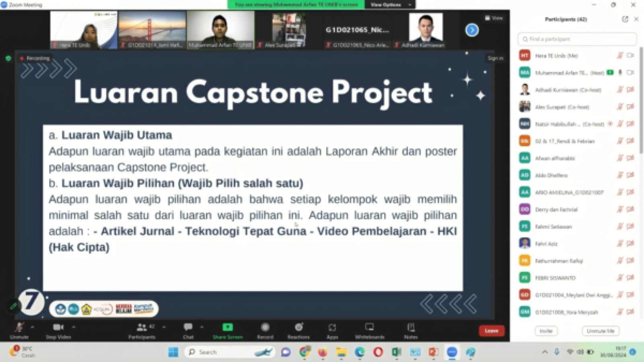Show next video thumbnails with blue arrow
This screenshot has width=644, height=362.
(x=472, y=30)
